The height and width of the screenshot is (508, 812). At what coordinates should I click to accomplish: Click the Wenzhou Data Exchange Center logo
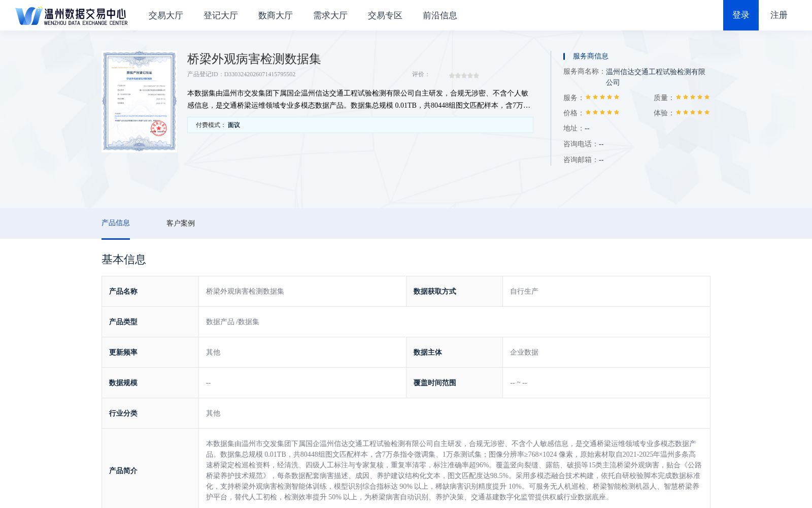(x=71, y=16)
